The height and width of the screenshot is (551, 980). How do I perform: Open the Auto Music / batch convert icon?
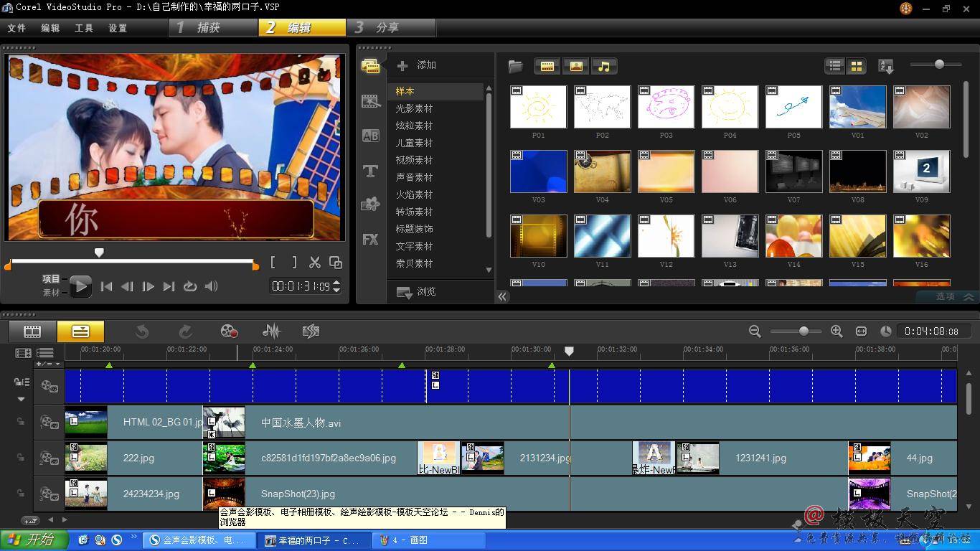[311, 331]
